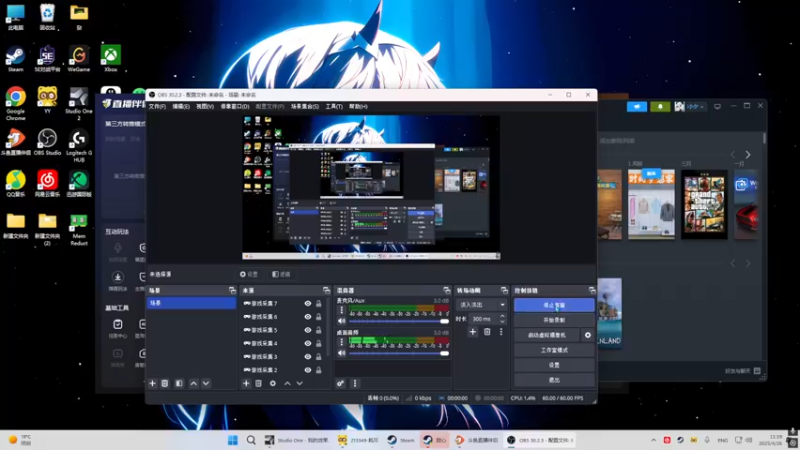Open 停靠窗口(D) menu in OBS
The height and width of the screenshot is (450, 800).
pos(235,107)
